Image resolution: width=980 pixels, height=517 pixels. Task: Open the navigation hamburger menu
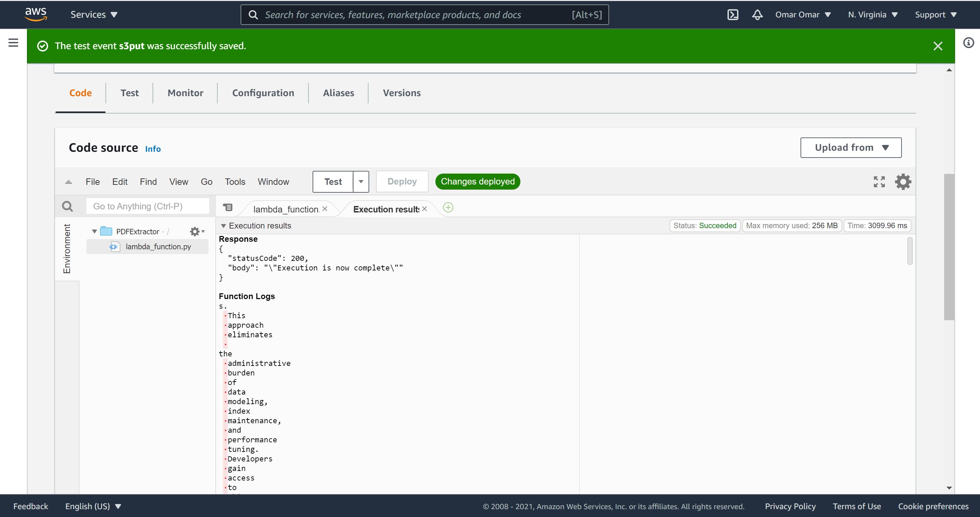click(13, 43)
